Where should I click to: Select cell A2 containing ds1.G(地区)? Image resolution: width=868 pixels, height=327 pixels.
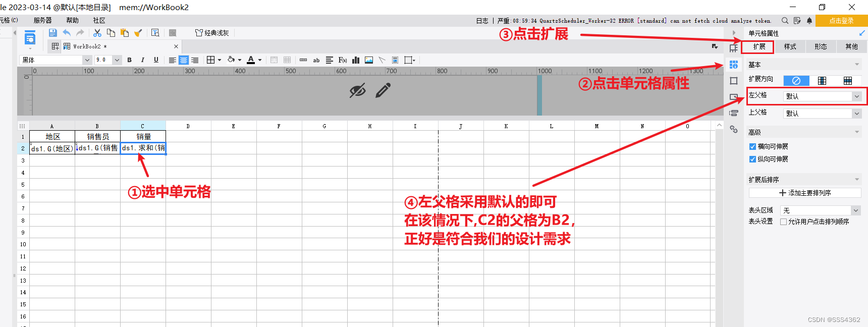pyautogui.click(x=52, y=148)
